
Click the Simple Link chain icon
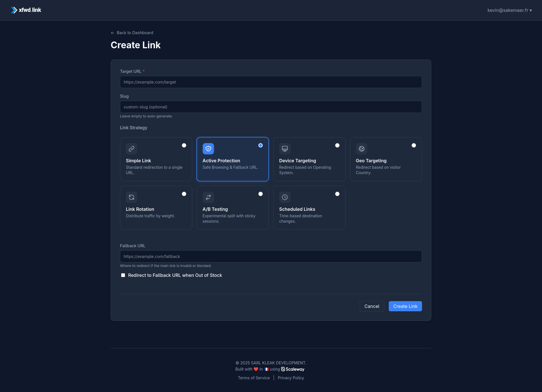(x=132, y=149)
